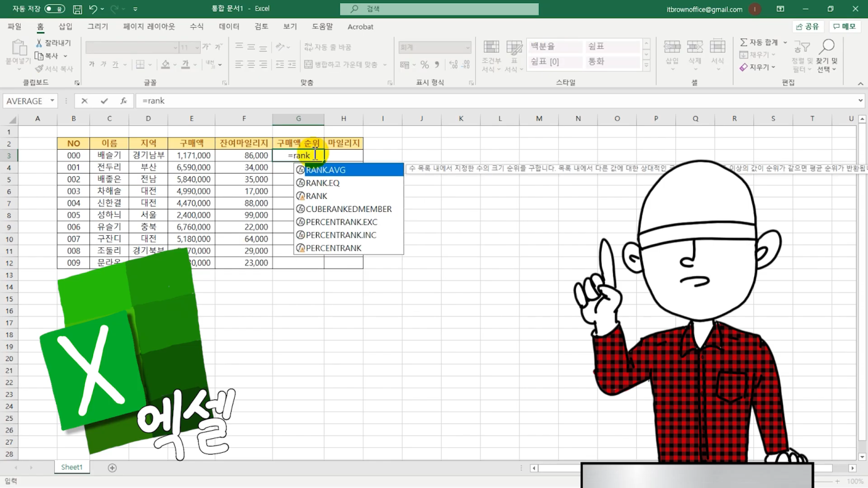Image resolution: width=868 pixels, height=488 pixels.
Task: Click the Comments (메모) button
Action: tap(845, 26)
